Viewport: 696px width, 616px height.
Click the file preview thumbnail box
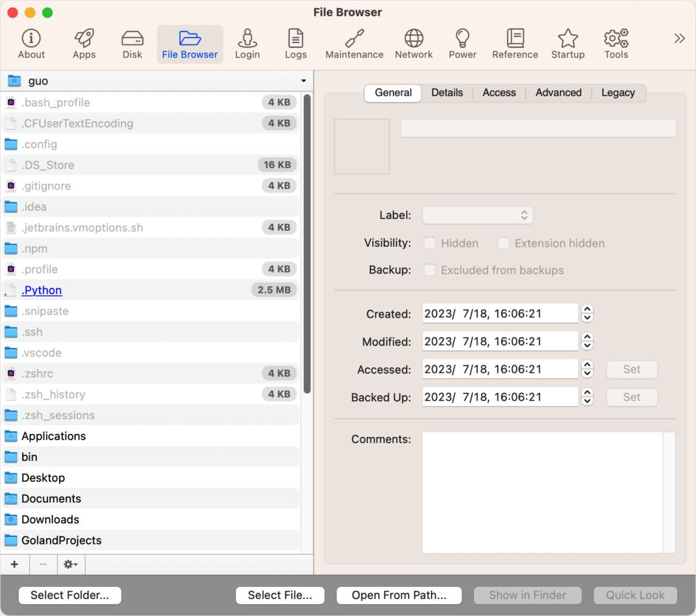(x=362, y=146)
